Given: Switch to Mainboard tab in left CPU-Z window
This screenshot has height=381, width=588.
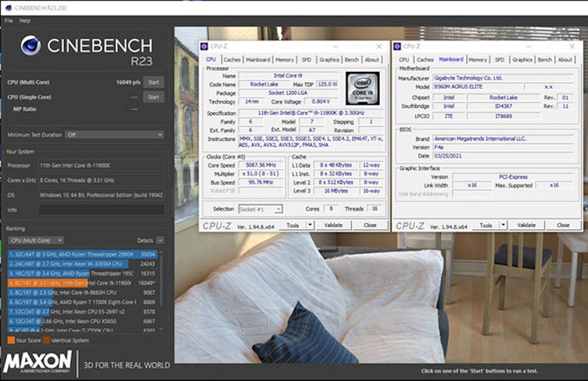Looking at the screenshot, I should pos(258,60).
